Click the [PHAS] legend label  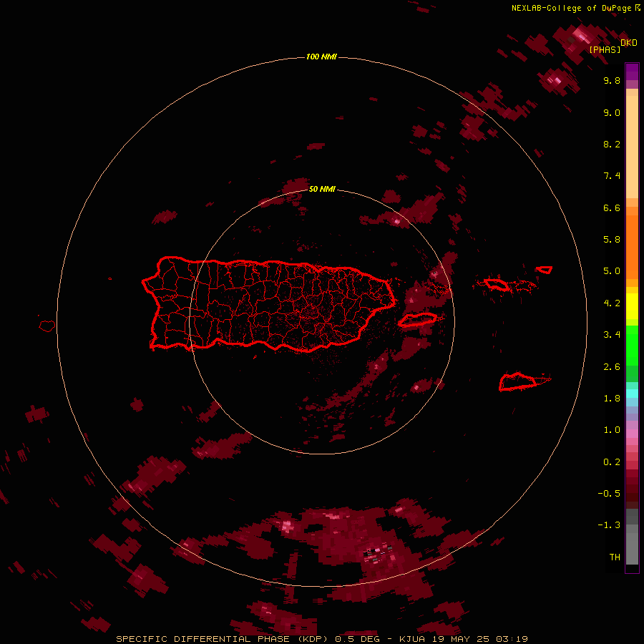(605, 49)
